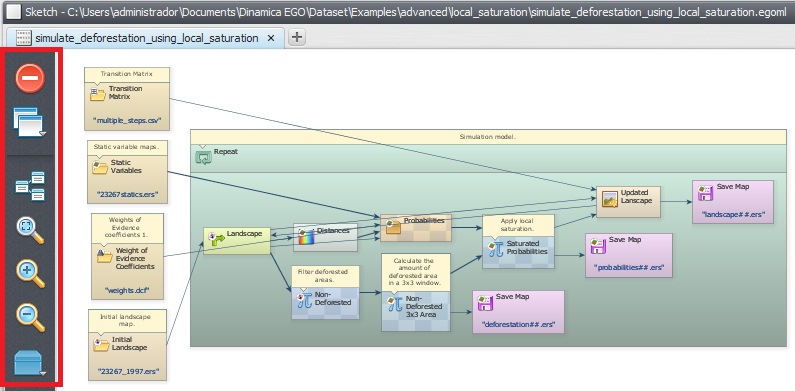The height and width of the screenshot is (391, 795).
Task: Click the red stop/abort icon in sidebar
Action: [29, 78]
